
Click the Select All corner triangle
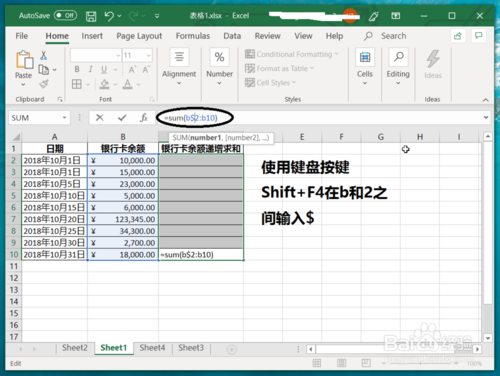point(15,137)
